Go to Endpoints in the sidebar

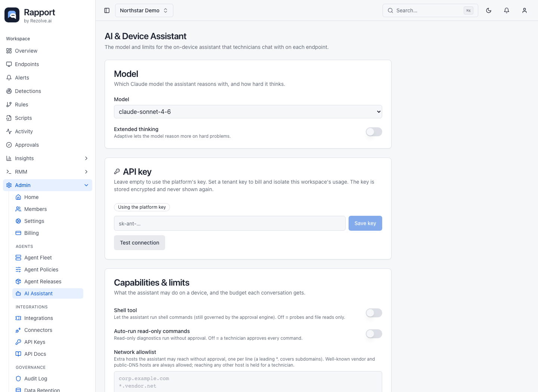pos(47,64)
